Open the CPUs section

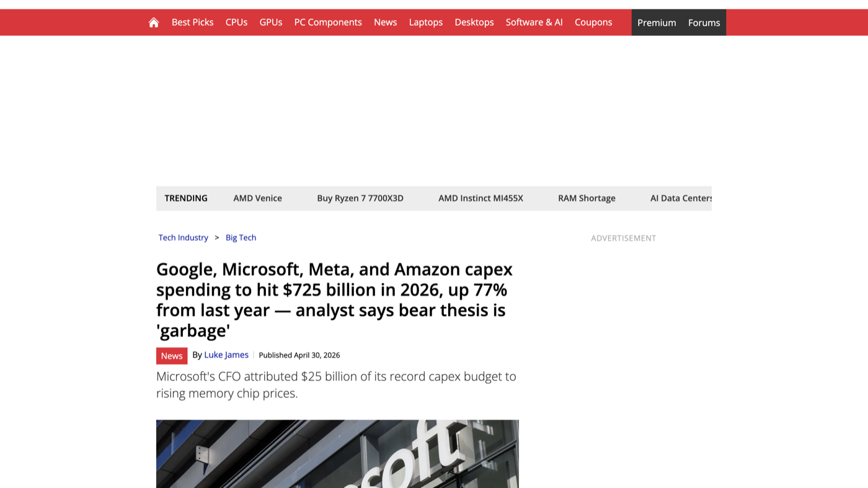(236, 22)
